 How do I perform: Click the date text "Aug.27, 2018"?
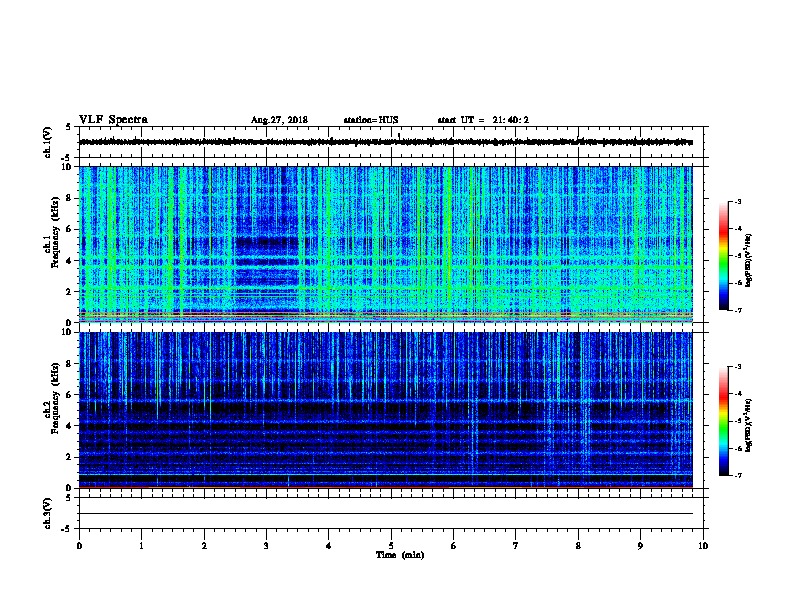279,120
